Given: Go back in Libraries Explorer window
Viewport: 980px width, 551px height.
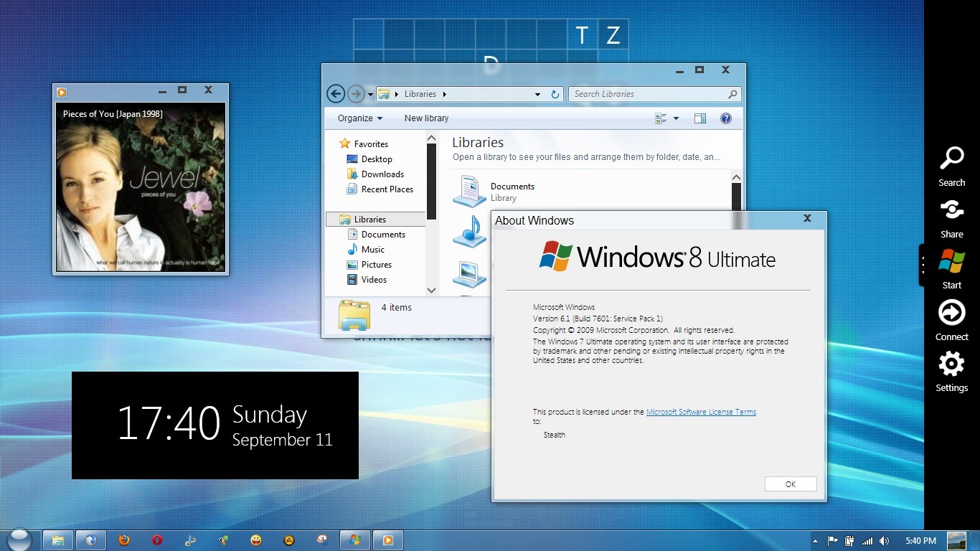Looking at the screenshot, I should pyautogui.click(x=335, y=94).
